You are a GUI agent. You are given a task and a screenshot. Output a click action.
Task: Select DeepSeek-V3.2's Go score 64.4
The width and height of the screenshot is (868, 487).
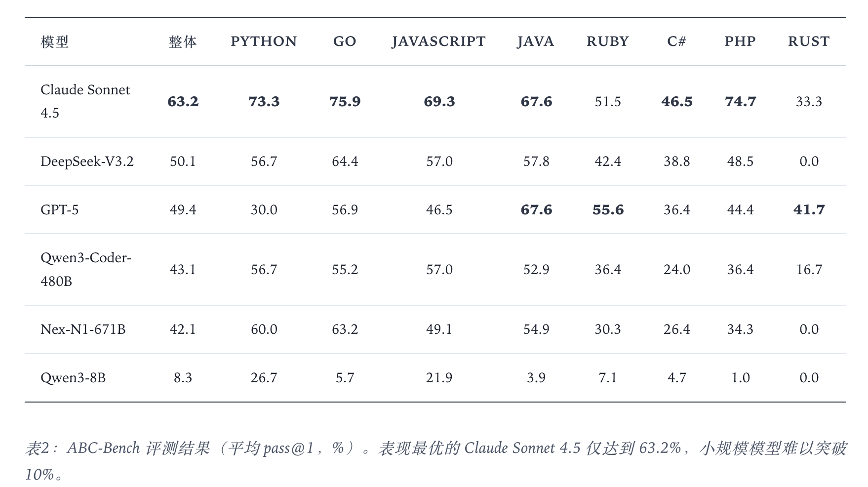coord(345,162)
